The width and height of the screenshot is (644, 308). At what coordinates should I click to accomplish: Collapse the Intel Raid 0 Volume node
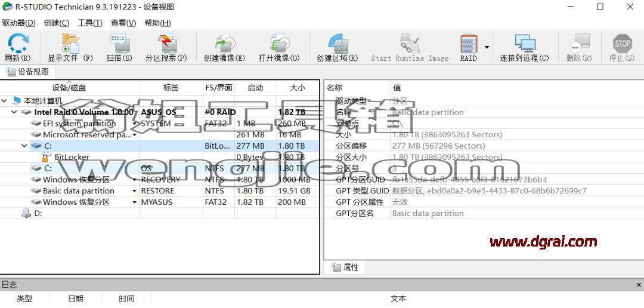(x=14, y=112)
